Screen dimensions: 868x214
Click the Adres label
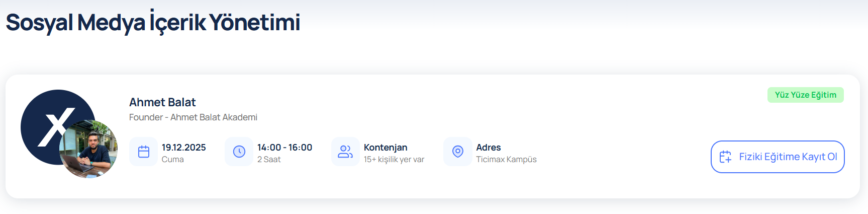coord(489,148)
